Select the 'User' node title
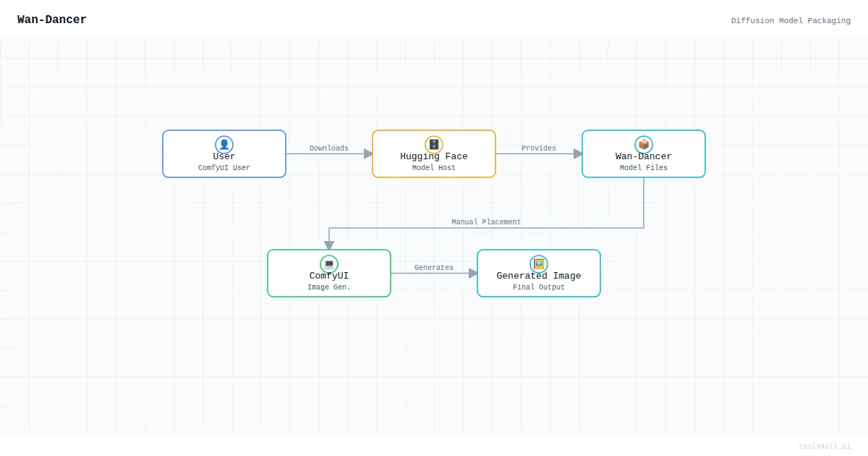Viewport: 868px width, 456px height. 224,156
